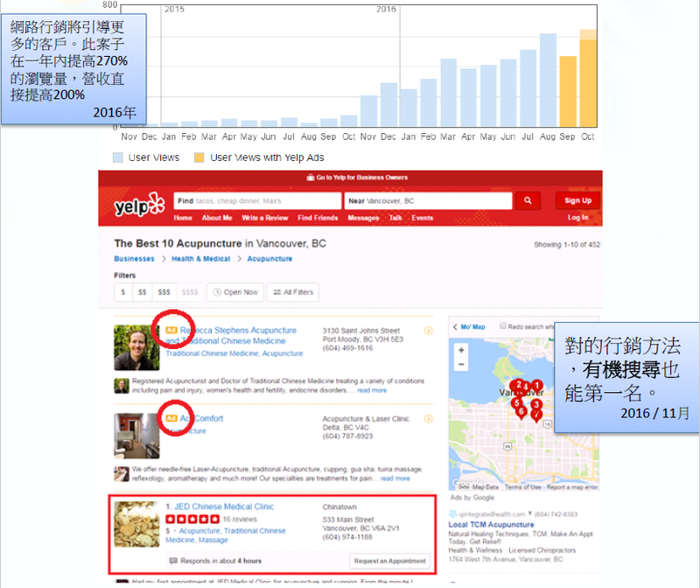This screenshot has width=700, height=588.
Task: Go to Find Friends menu item
Action: click(318, 218)
